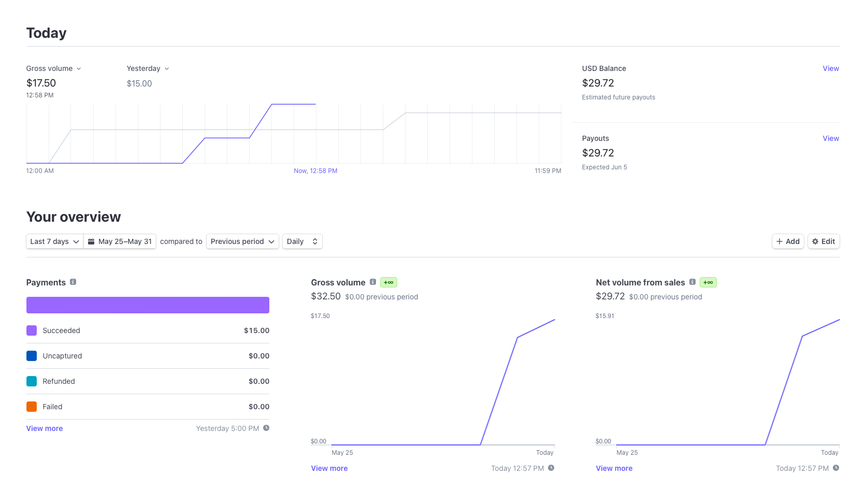Click info icon beside Gross volume chart title
The image size is (866, 504).
coord(373,282)
